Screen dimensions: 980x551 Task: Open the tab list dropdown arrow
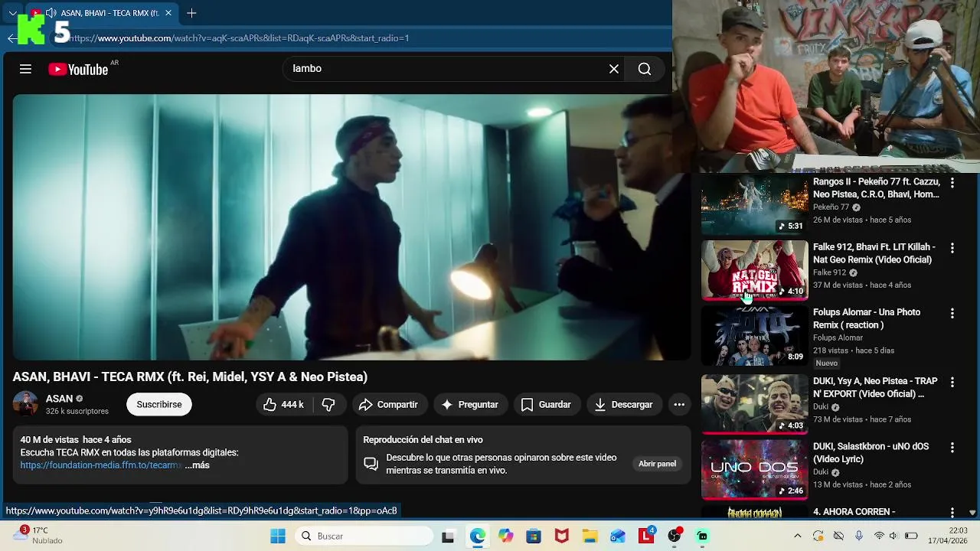pyautogui.click(x=12, y=13)
